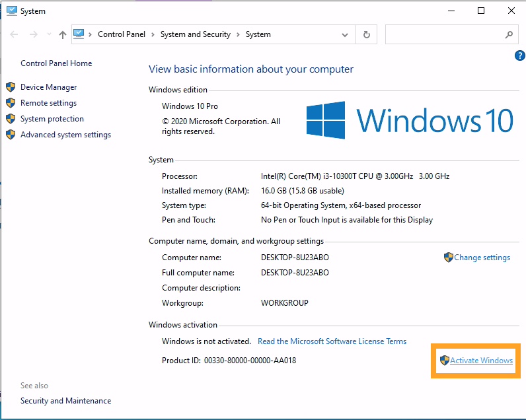Screen dimensions: 526x420
Task: Open Remote settings link
Action: pyautogui.click(x=48, y=103)
